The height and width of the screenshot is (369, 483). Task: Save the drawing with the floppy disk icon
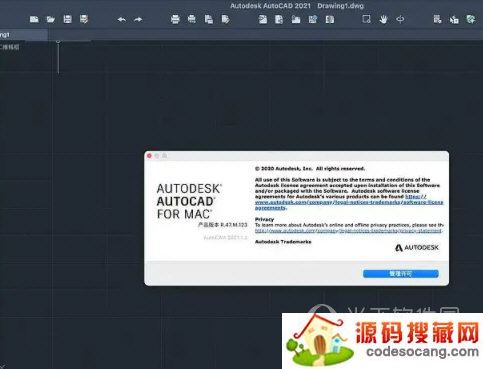(x=67, y=19)
